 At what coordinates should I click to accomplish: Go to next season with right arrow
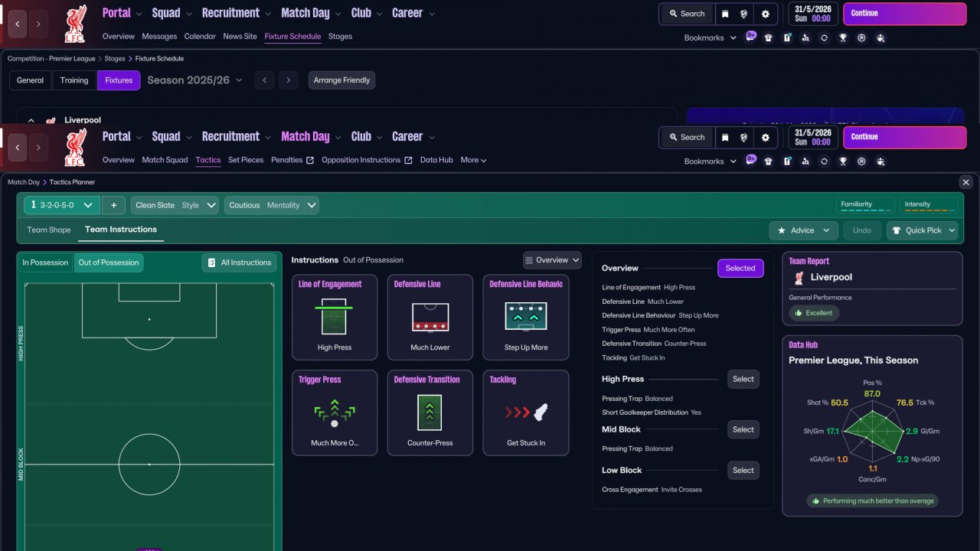(288, 80)
